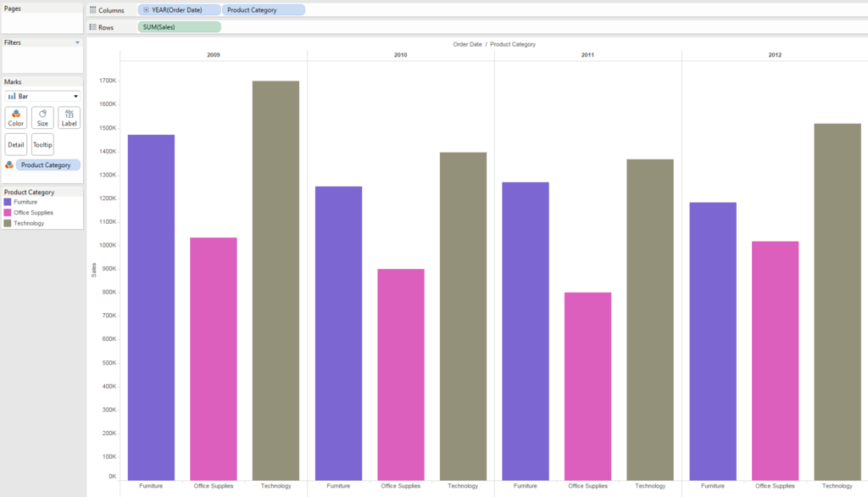Expand the YEAR(Order Date) plus icon
868x497 pixels.
click(x=146, y=10)
